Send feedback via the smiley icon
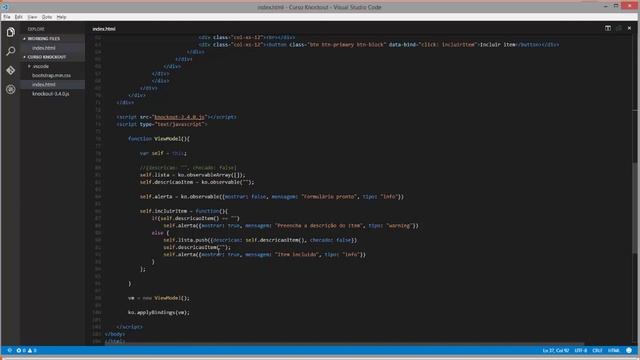The width and height of the screenshot is (640, 360). point(629,350)
